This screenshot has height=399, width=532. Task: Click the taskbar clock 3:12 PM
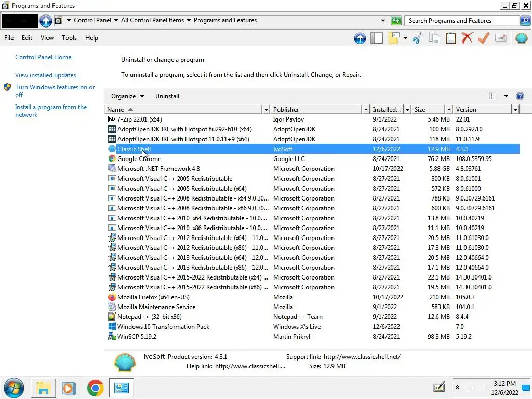[504, 388]
